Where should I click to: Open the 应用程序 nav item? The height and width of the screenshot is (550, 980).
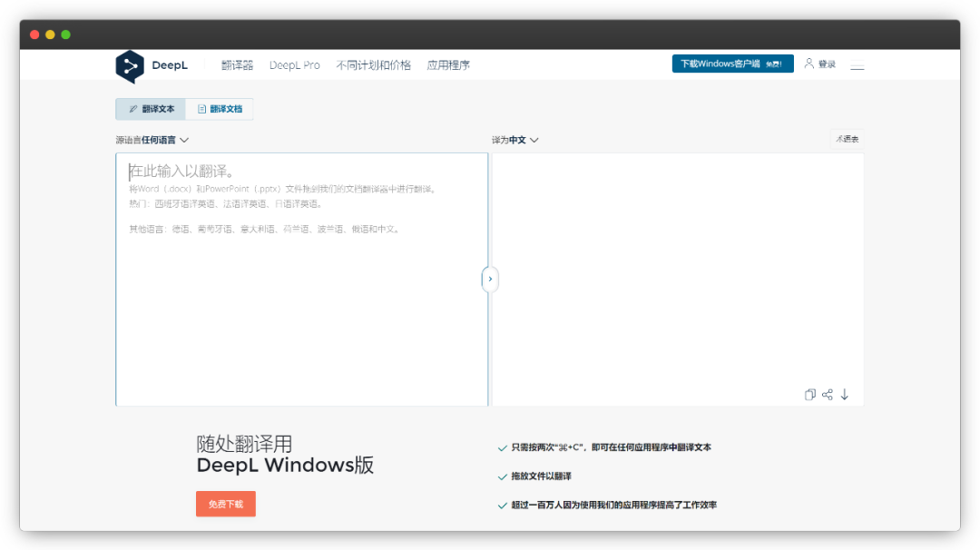pyautogui.click(x=448, y=65)
